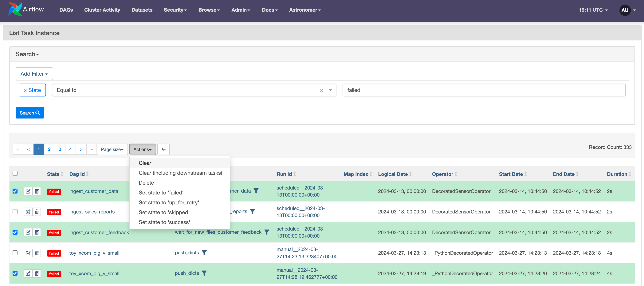Expand the Search filter section
The image size is (644, 286).
tap(27, 54)
